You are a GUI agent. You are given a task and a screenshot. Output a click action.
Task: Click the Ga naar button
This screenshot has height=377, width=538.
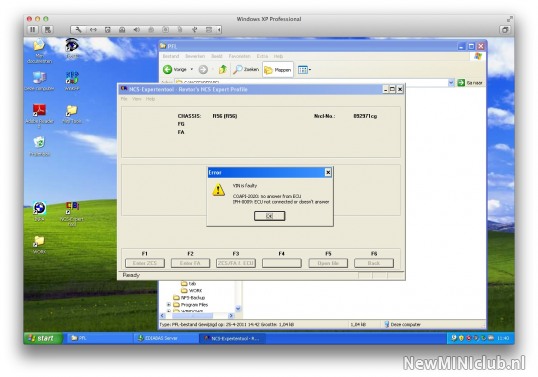click(470, 83)
